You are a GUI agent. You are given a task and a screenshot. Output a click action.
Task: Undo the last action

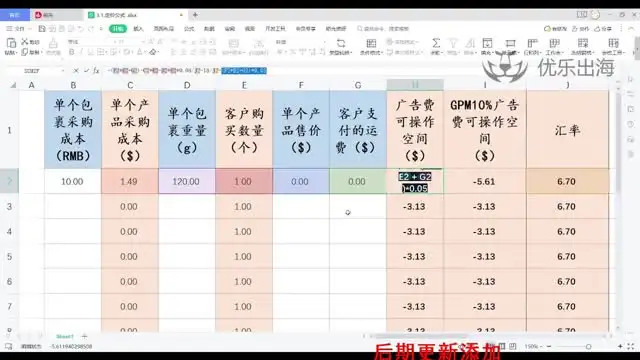coord(81,29)
